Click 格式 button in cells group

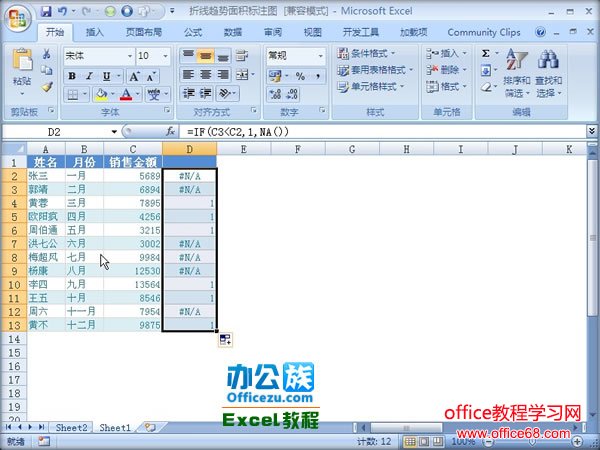447,86
